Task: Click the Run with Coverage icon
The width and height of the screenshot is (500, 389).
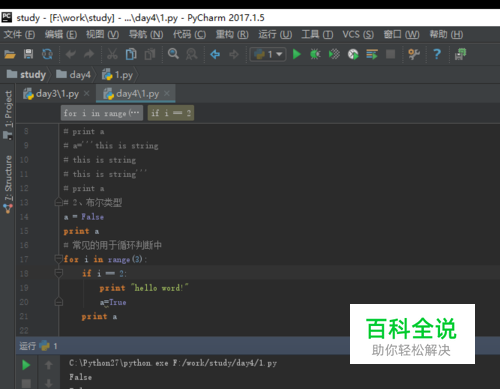Action: click(x=334, y=54)
